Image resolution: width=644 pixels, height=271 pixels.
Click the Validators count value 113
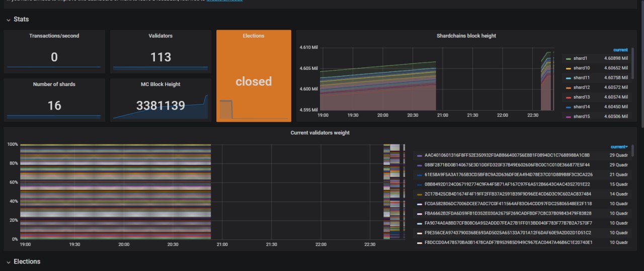(160, 57)
